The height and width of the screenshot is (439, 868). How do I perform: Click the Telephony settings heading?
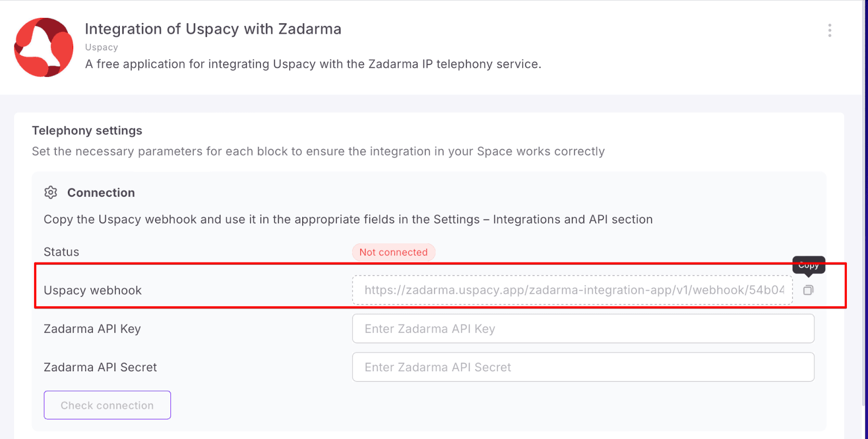[87, 131]
